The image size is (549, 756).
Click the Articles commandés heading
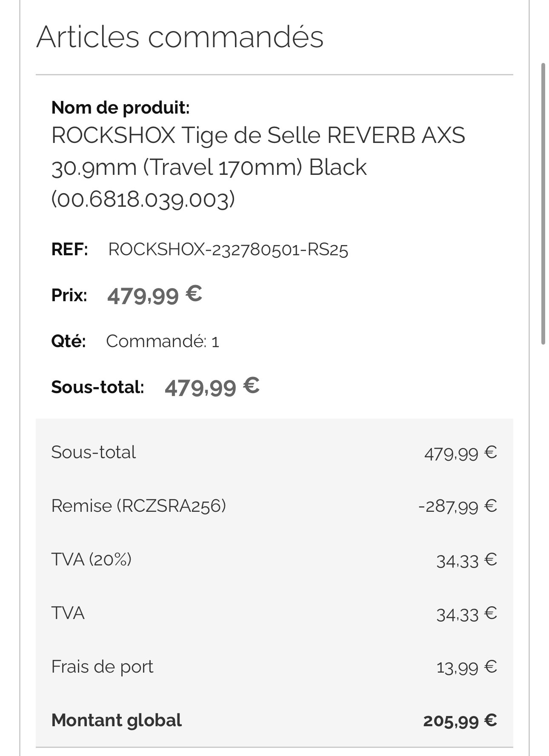point(180,37)
